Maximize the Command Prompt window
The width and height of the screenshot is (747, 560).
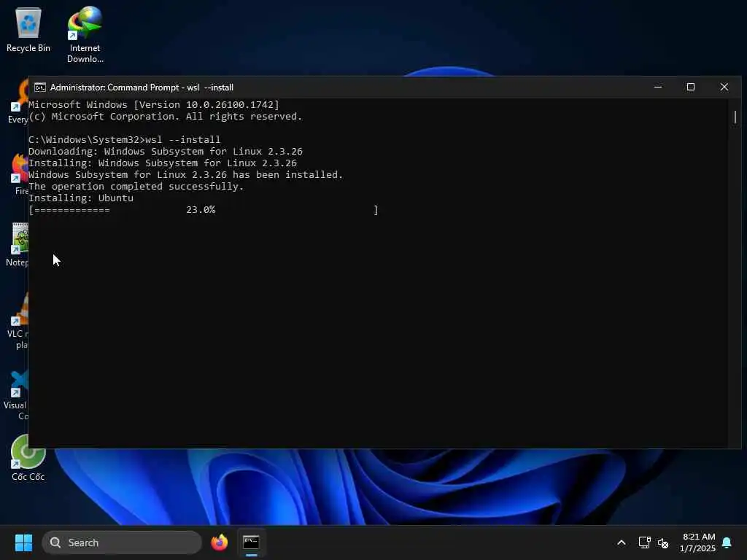(x=691, y=87)
